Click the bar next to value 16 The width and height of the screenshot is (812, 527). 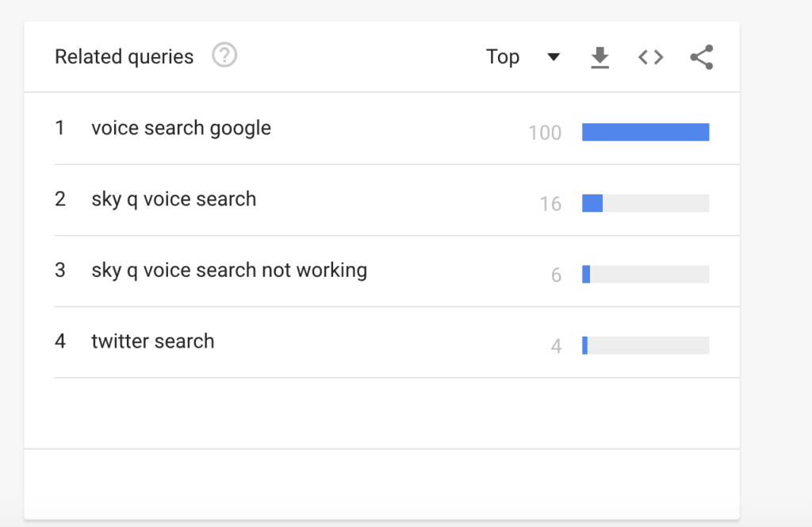pyautogui.click(x=645, y=203)
